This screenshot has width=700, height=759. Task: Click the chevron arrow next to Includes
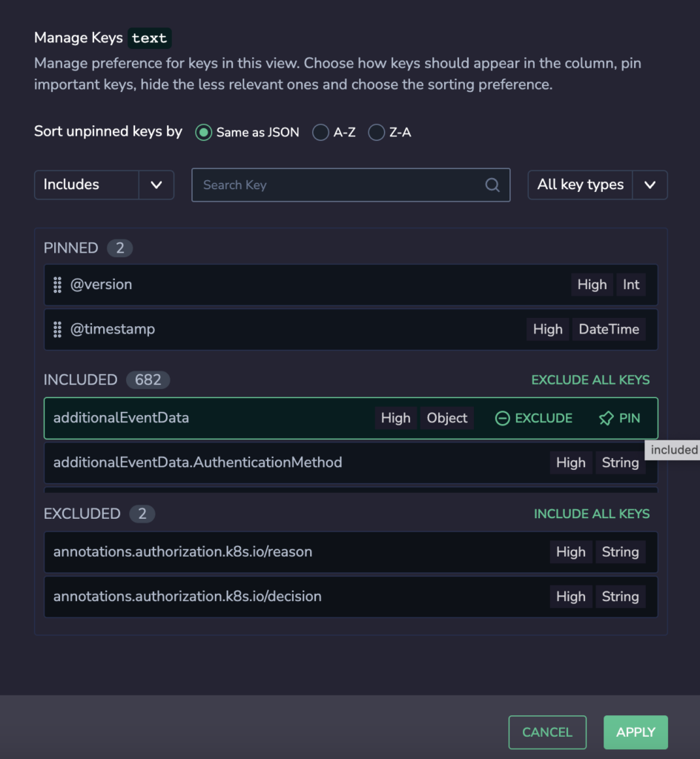[x=156, y=185]
